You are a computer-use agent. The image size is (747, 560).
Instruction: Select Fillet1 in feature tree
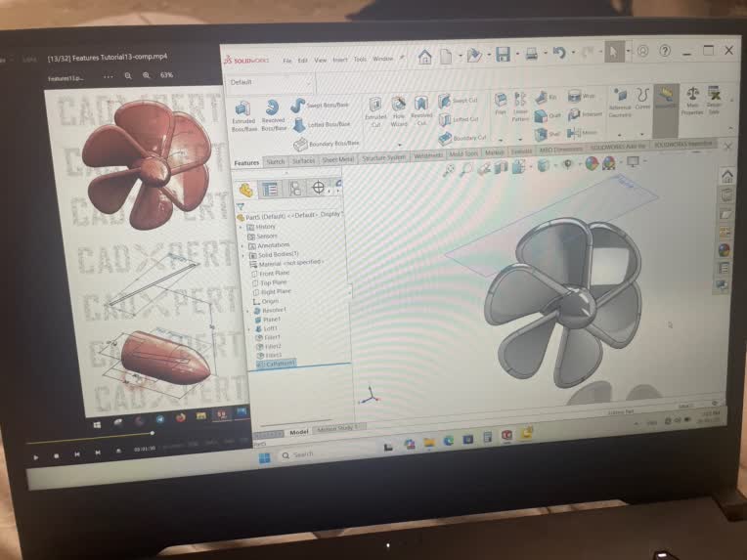point(269,337)
